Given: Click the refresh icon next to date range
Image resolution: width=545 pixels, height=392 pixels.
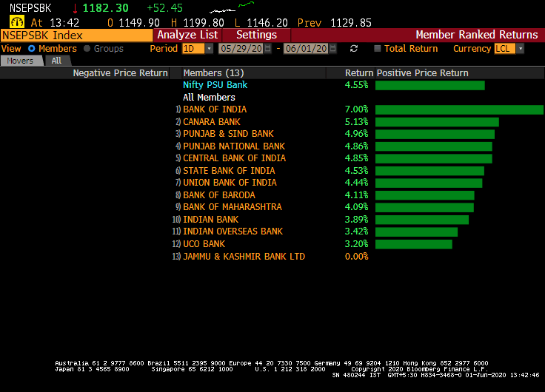Looking at the screenshot, I should click(354, 49).
